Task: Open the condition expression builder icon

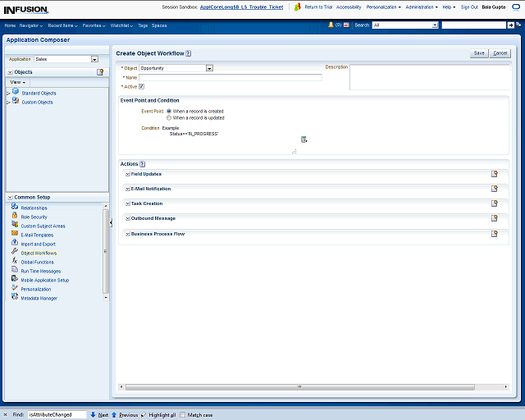Action: 304,139
